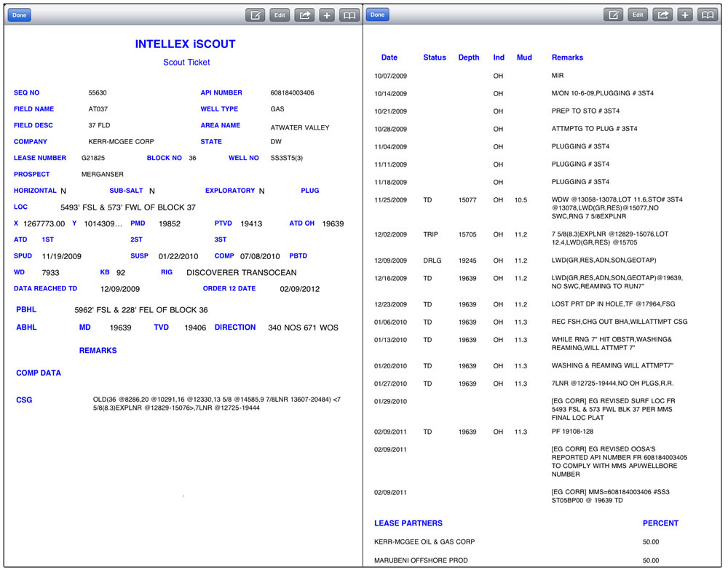Click remark PREP TO STO # 3ST4
This screenshot has height=575, width=728.
tap(585, 111)
